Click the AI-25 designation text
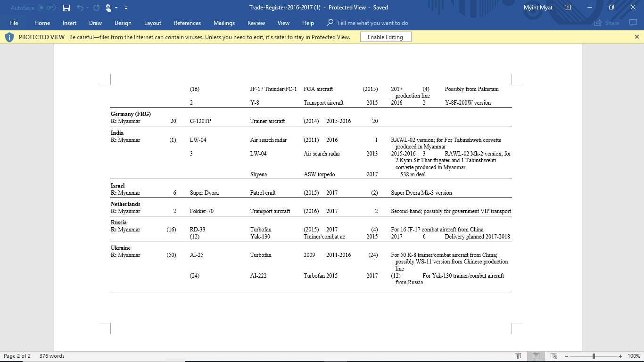 (x=197, y=255)
